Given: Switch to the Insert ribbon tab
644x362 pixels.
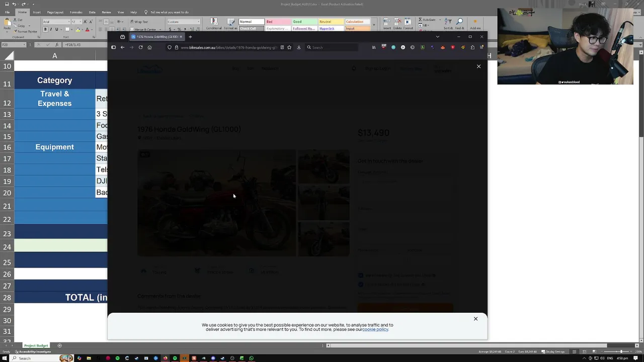Looking at the screenshot, I should click(x=37, y=12).
